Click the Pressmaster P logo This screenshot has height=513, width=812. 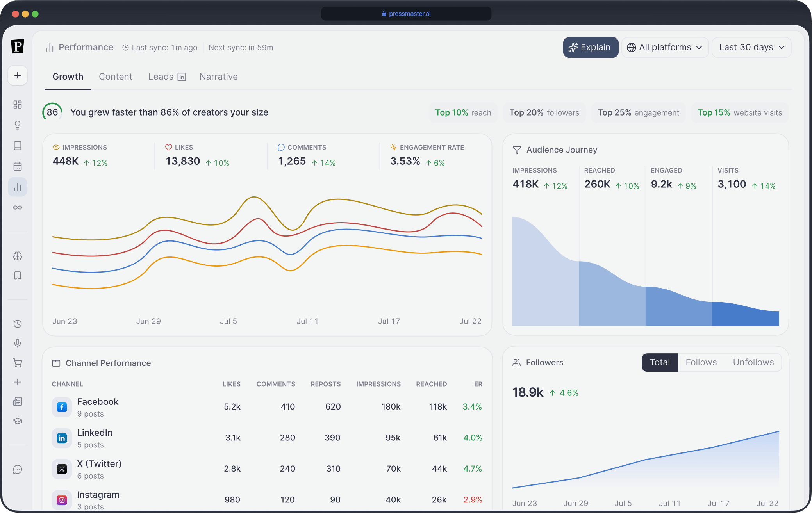18,46
